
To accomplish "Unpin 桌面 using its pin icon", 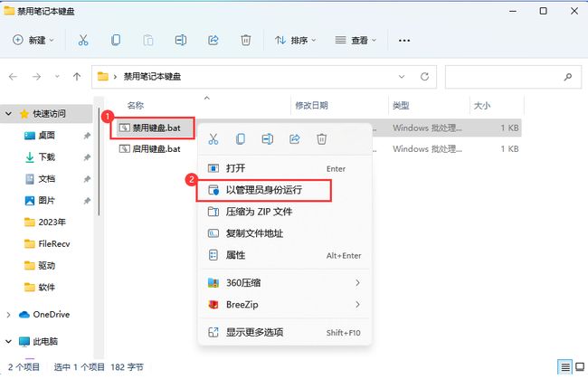I will (x=87, y=136).
